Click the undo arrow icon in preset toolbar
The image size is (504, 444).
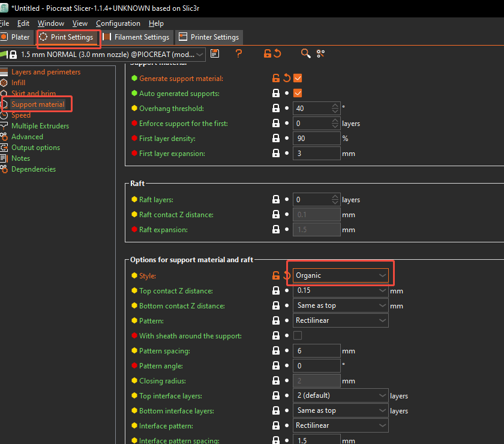pos(277,54)
